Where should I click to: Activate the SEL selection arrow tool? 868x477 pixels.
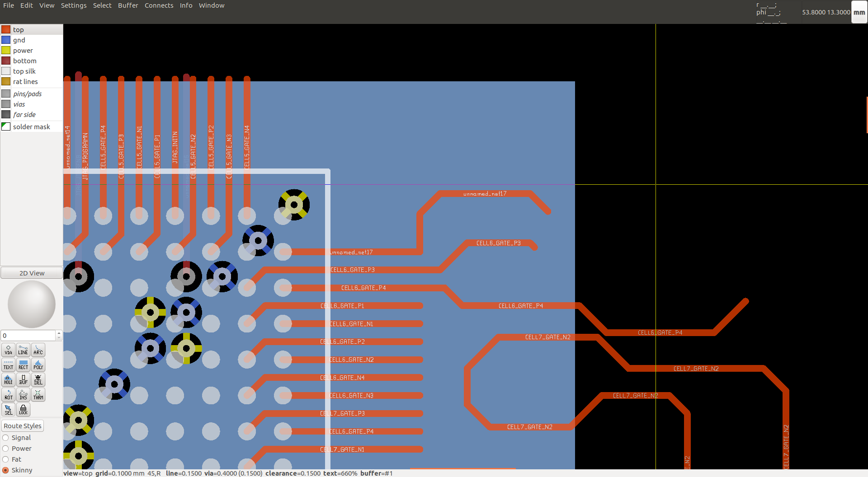click(x=8, y=410)
